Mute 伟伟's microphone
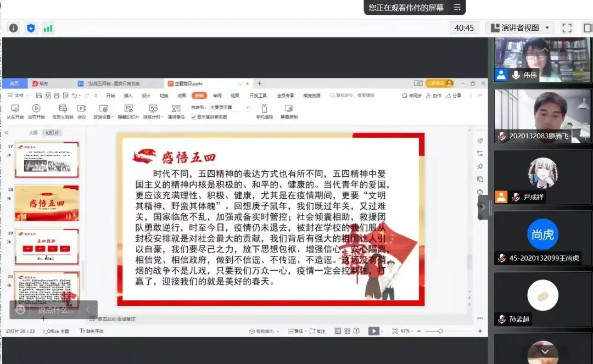Screen dimensions: 593x364 tap(516, 75)
